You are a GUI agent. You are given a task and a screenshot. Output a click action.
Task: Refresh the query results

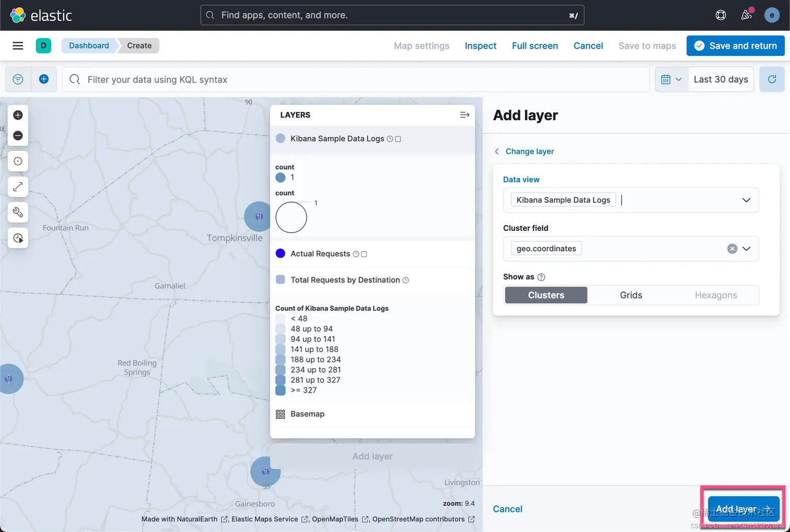pyautogui.click(x=772, y=79)
